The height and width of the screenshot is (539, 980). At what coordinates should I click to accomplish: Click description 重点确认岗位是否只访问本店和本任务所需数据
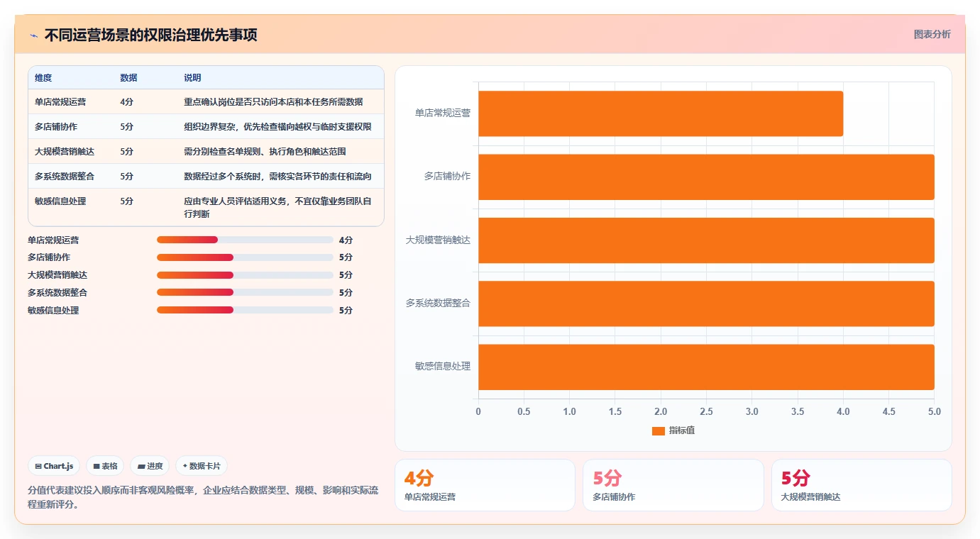pos(273,102)
